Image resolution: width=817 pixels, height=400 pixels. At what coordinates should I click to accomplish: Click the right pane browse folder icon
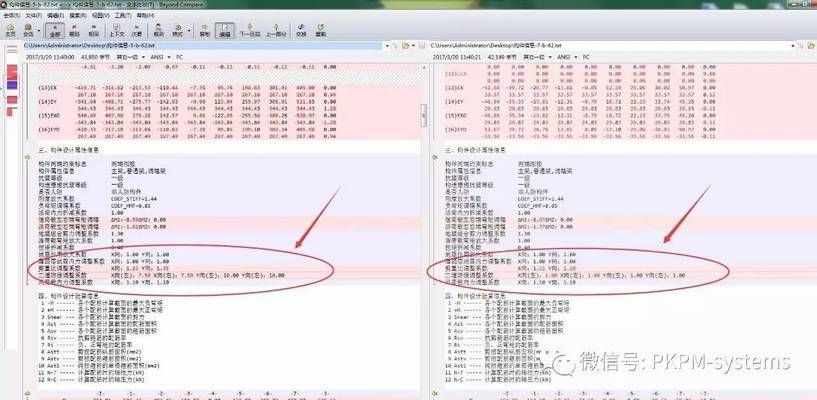coord(812,46)
